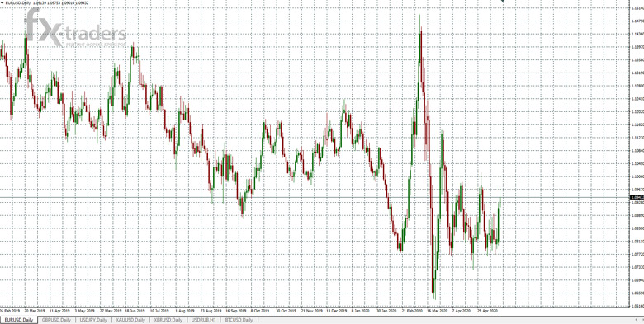
Task: Select the horizontal bid price line
Action: click(x=315, y=198)
